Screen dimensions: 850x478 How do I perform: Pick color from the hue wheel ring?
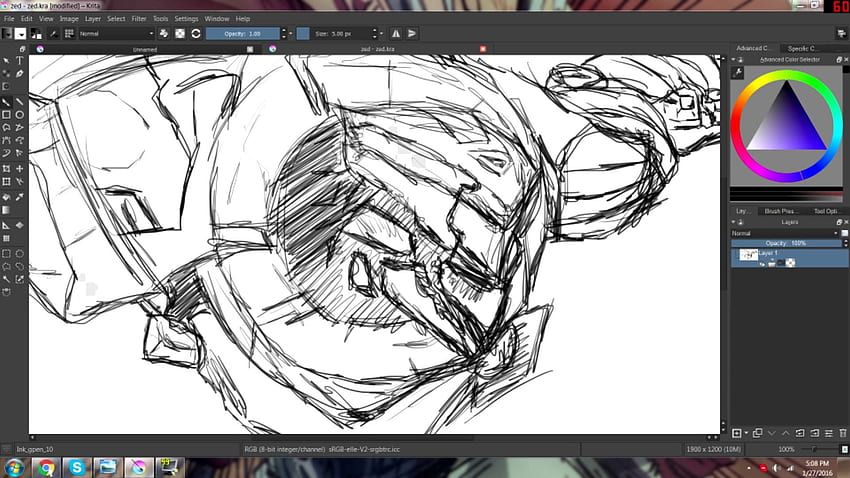pos(787,76)
